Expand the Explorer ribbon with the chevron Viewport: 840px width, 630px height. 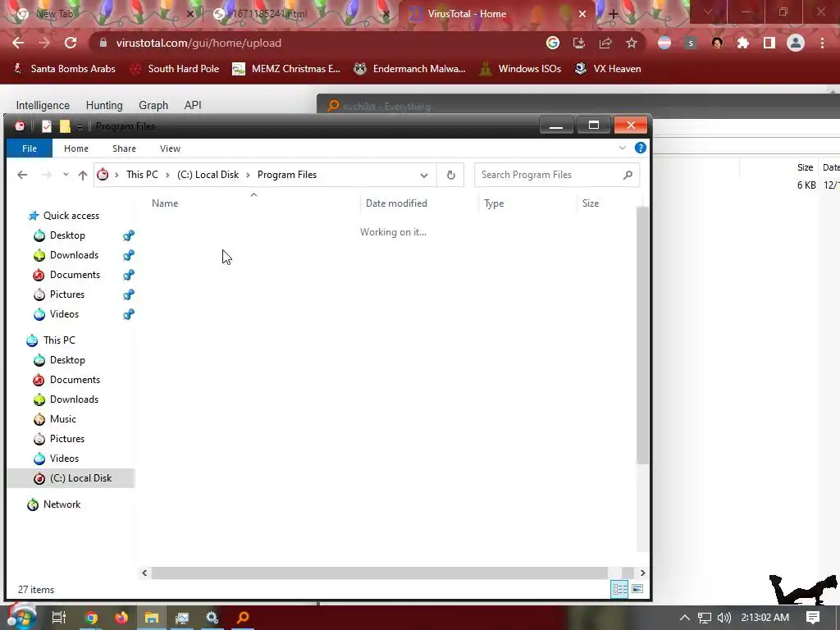pos(623,148)
